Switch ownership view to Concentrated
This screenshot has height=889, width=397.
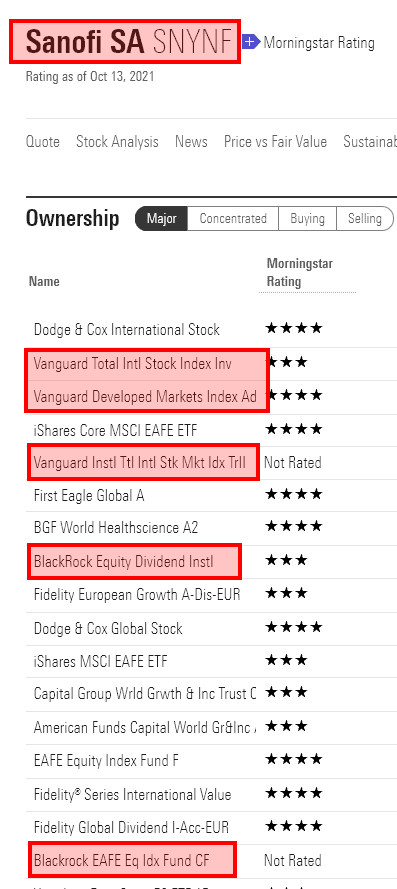click(233, 219)
